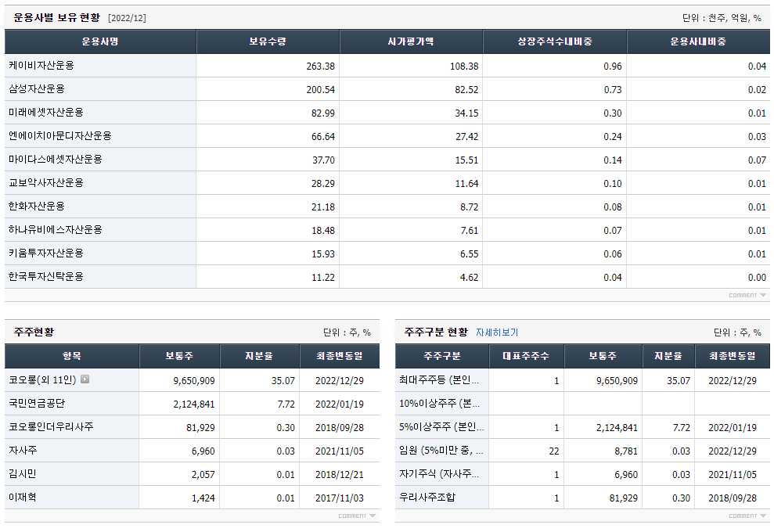The image size is (774, 532).
Task: Open comment dropdown under 주주구분 현황 table
Action: click(747, 516)
